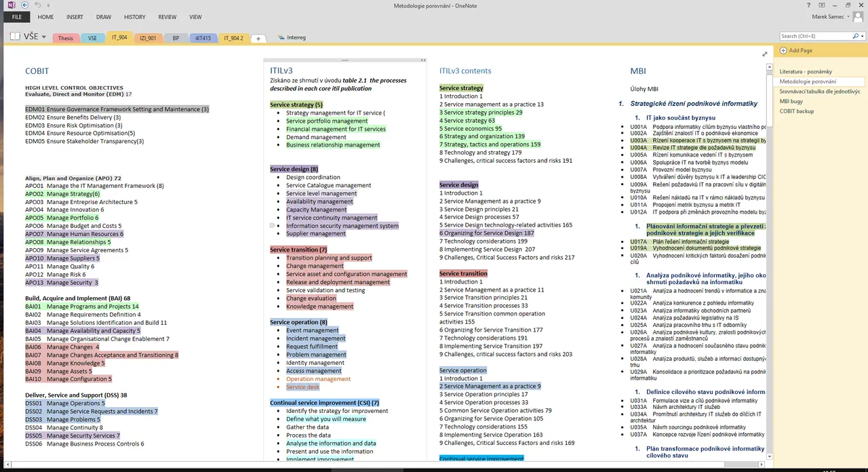Click the Service portfolio management bullet

coord(327,121)
